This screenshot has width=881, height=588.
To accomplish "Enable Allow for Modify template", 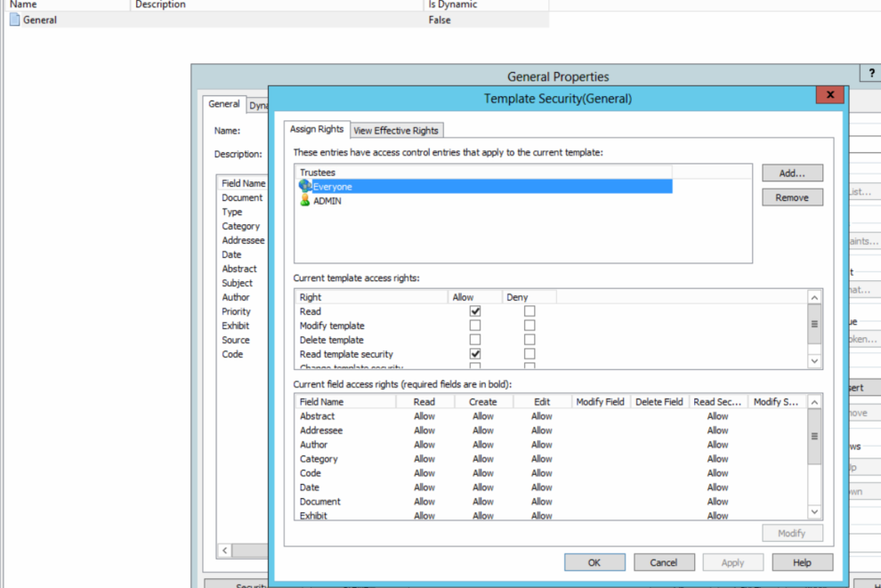I will click(475, 326).
